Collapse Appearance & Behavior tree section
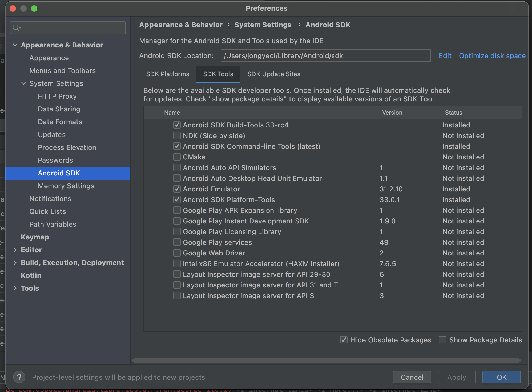Screen dimensions: 532x392 pyautogui.click(x=15, y=45)
